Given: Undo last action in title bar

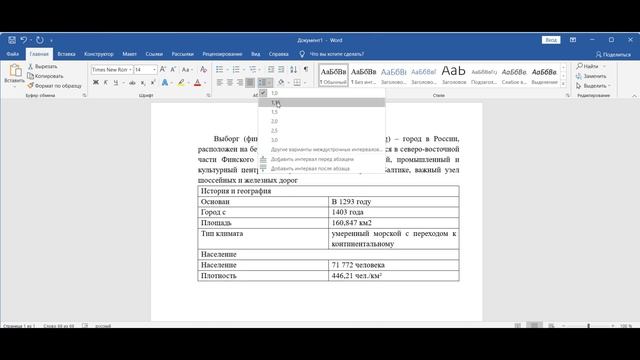Looking at the screenshot, I should 24,40.
